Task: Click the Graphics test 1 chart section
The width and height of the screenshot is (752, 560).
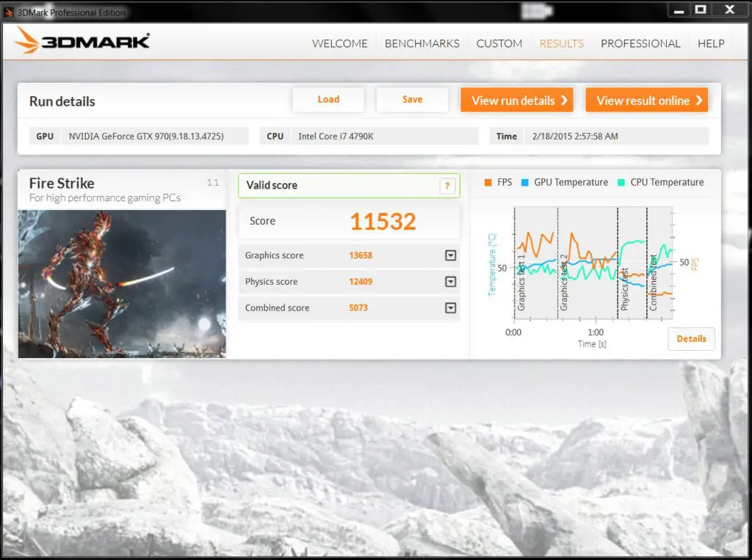Action: [x=535, y=263]
